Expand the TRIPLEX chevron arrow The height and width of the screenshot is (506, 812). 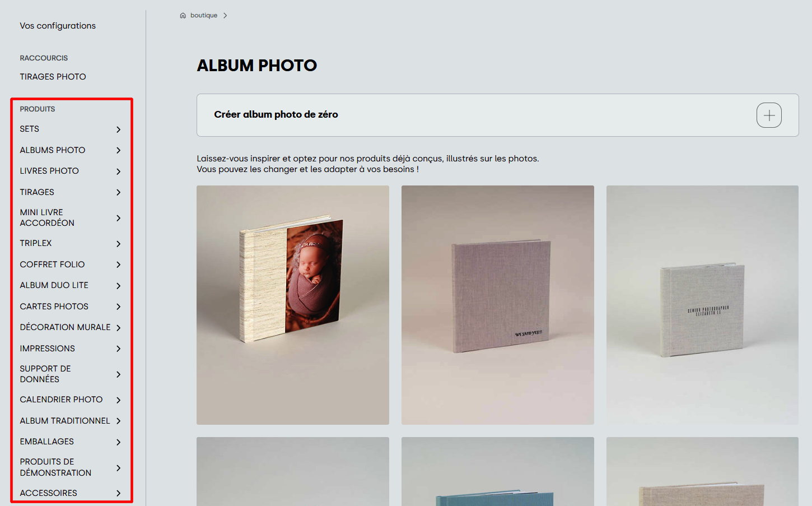click(x=118, y=244)
